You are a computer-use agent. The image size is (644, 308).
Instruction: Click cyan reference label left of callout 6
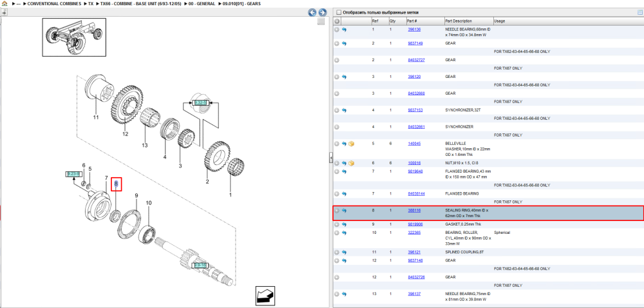[74, 174]
